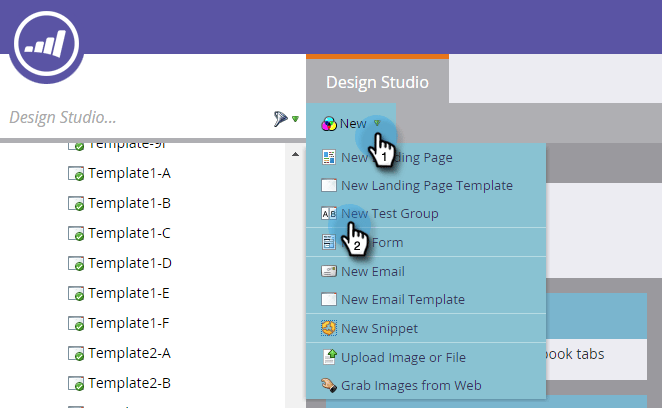Image resolution: width=662 pixels, height=408 pixels.
Task: Open the filter dropdown arrow beside funnel
Action: click(x=296, y=119)
